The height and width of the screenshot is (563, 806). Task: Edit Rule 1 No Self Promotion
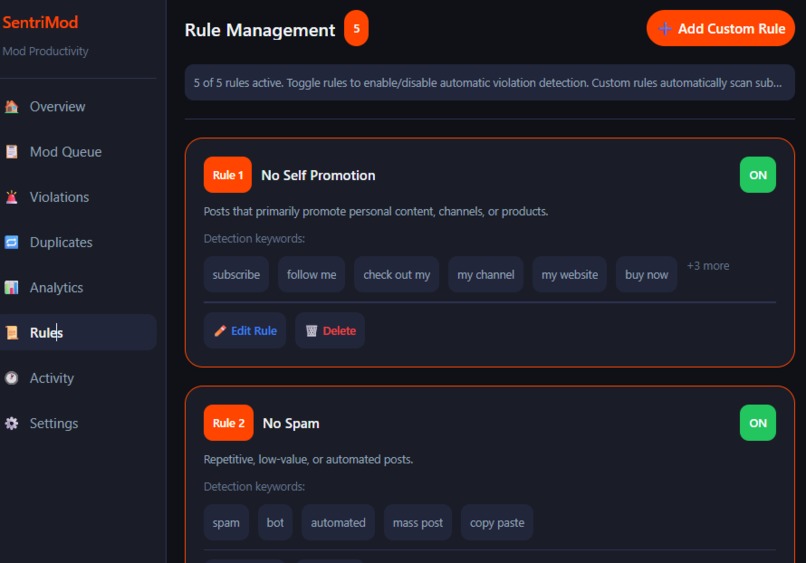[245, 331]
